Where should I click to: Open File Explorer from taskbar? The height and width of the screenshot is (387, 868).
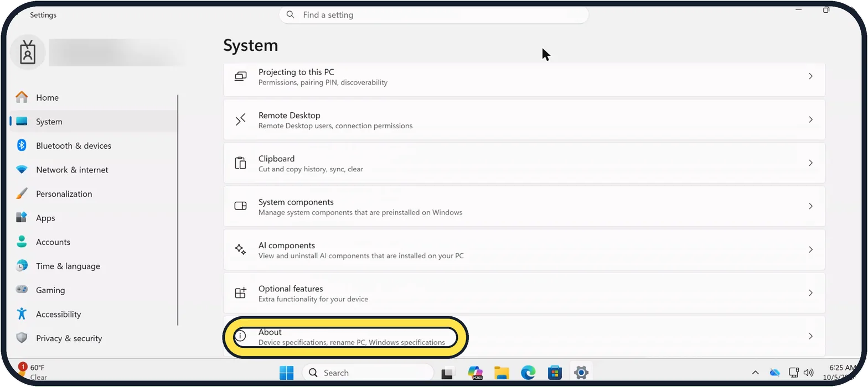coord(502,373)
